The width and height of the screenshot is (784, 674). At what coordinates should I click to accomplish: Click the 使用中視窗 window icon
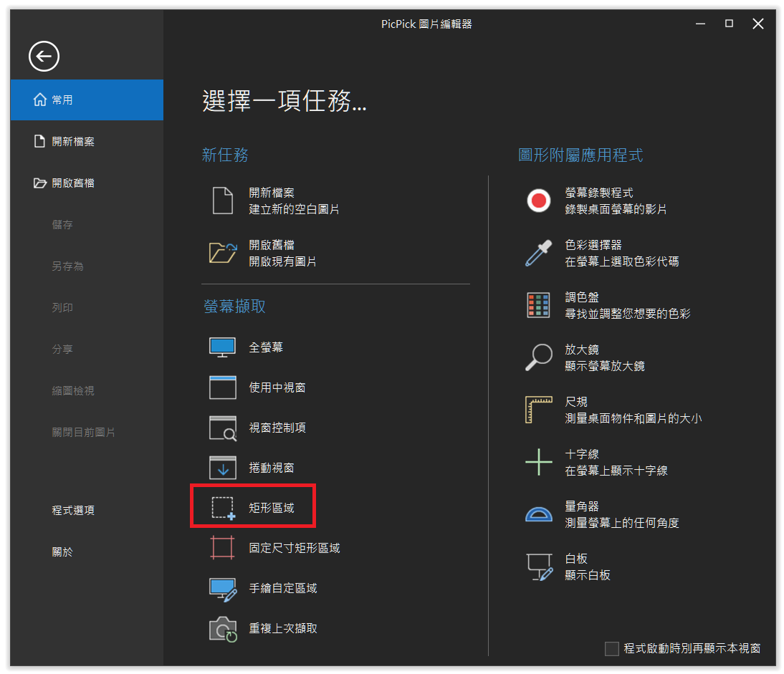222,387
